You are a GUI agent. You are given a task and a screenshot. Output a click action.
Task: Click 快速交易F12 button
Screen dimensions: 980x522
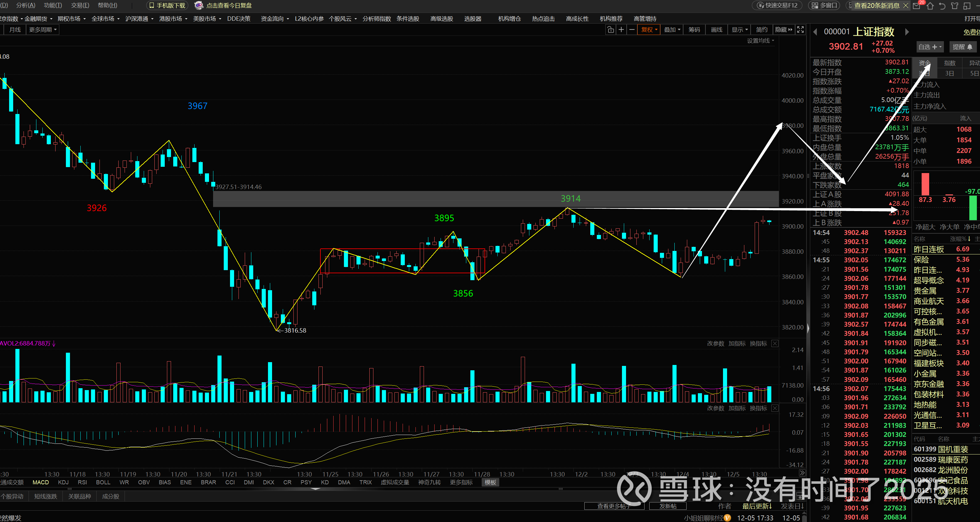tap(778, 6)
